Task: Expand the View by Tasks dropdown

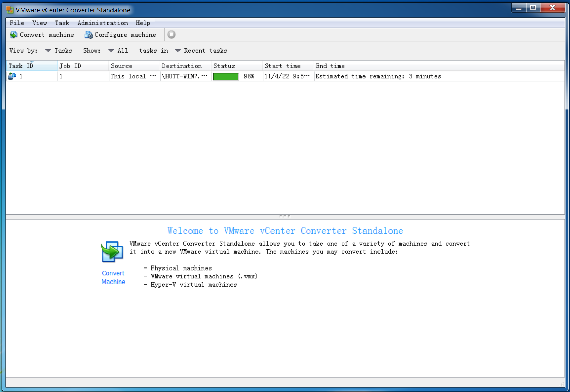Action: coord(59,51)
